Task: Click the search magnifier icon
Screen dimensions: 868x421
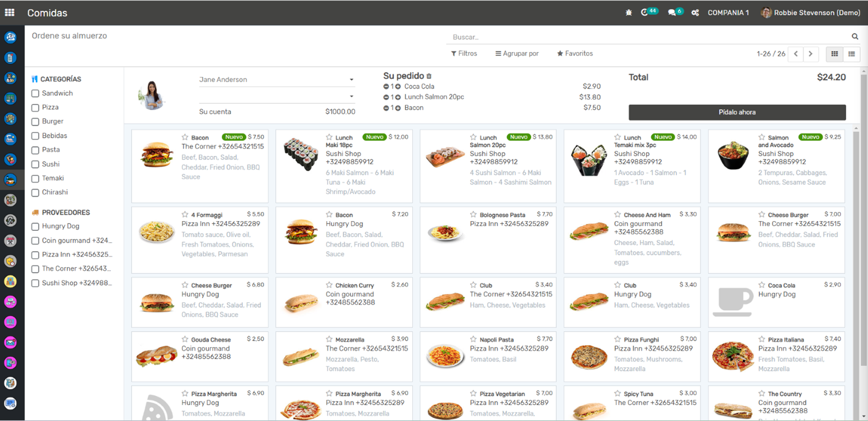Action: pos(855,37)
